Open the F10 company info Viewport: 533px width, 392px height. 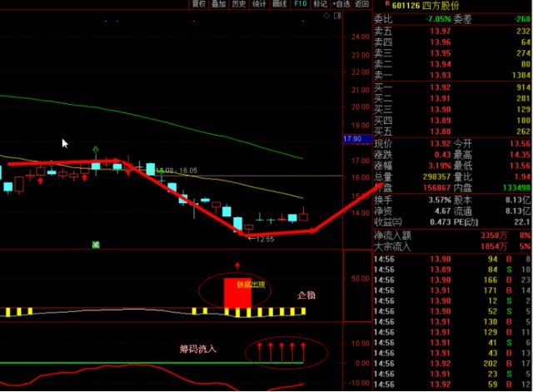pyautogui.click(x=301, y=4)
